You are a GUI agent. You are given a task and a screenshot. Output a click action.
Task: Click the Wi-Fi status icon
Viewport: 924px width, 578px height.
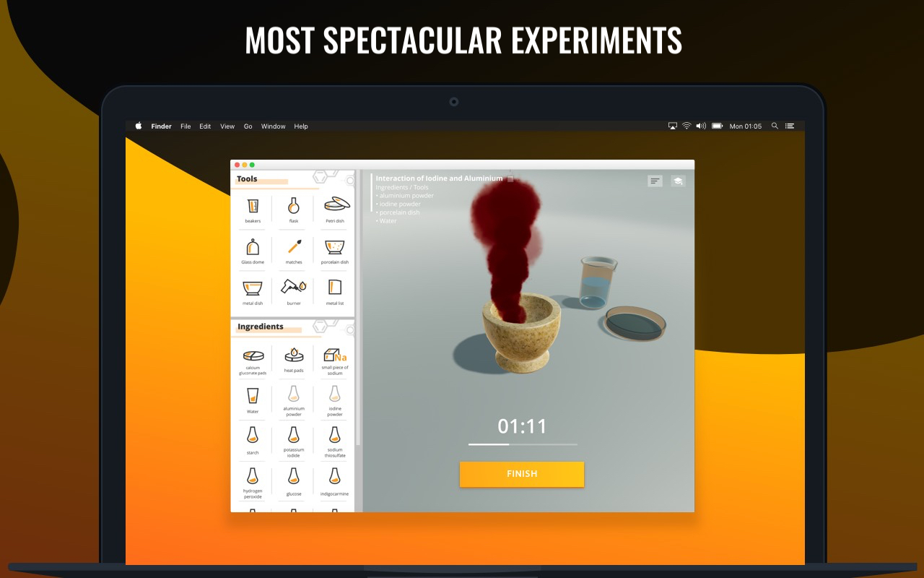click(687, 126)
